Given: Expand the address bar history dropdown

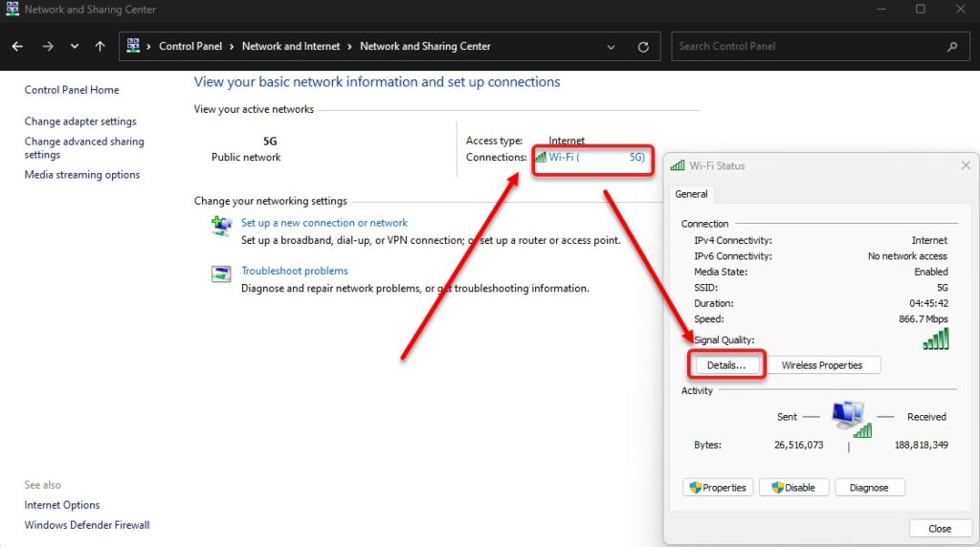Looking at the screenshot, I should (x=612, y=46).
